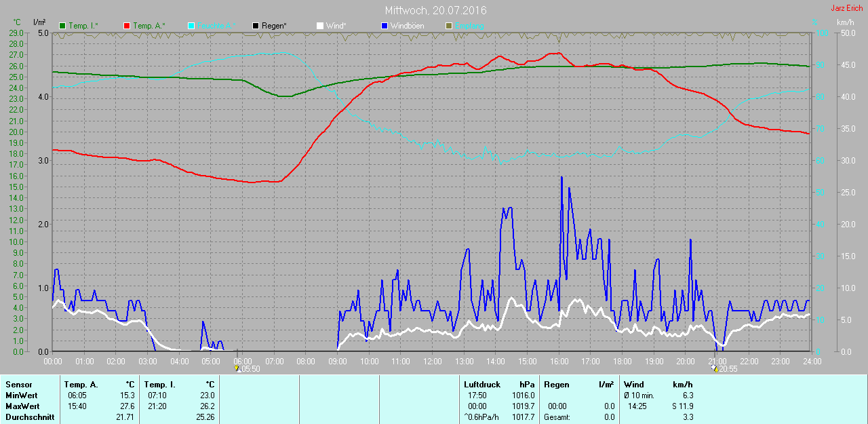Click the '12:00' time axis label
Screen dimensions: 868x424
tap(432, 361)
